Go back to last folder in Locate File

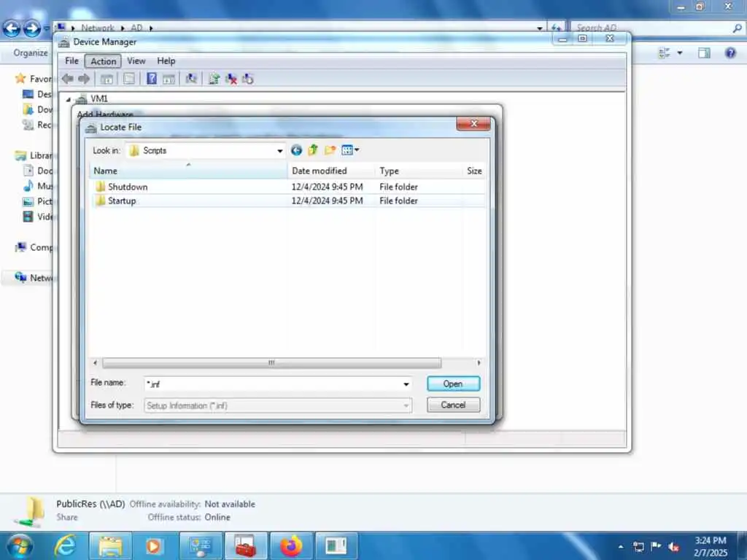[296, 150]
